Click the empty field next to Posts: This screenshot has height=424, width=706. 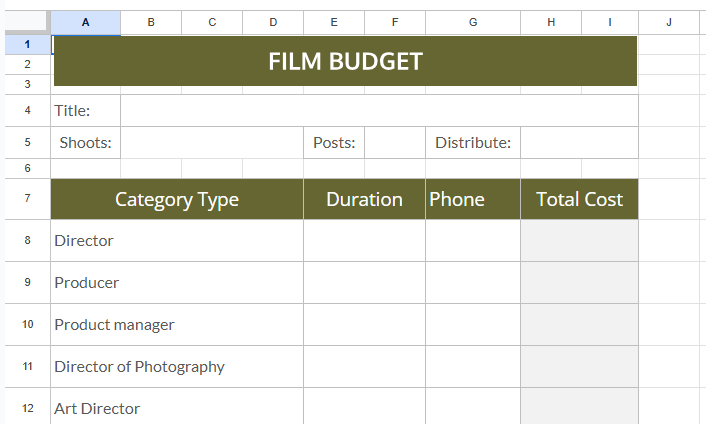394,143
